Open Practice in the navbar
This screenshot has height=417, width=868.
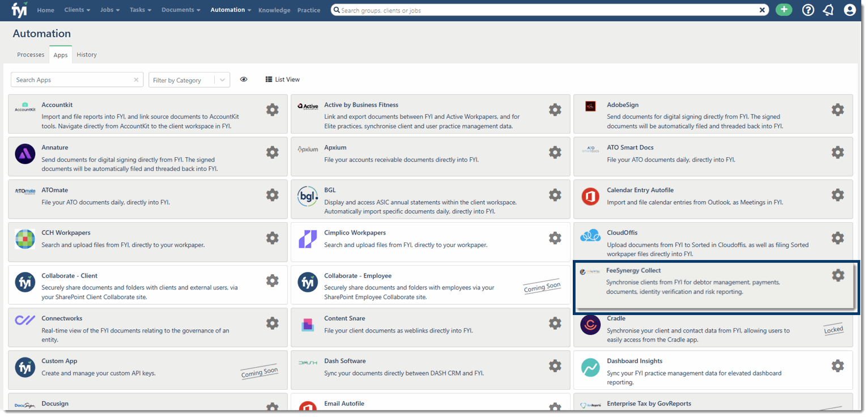309,10
